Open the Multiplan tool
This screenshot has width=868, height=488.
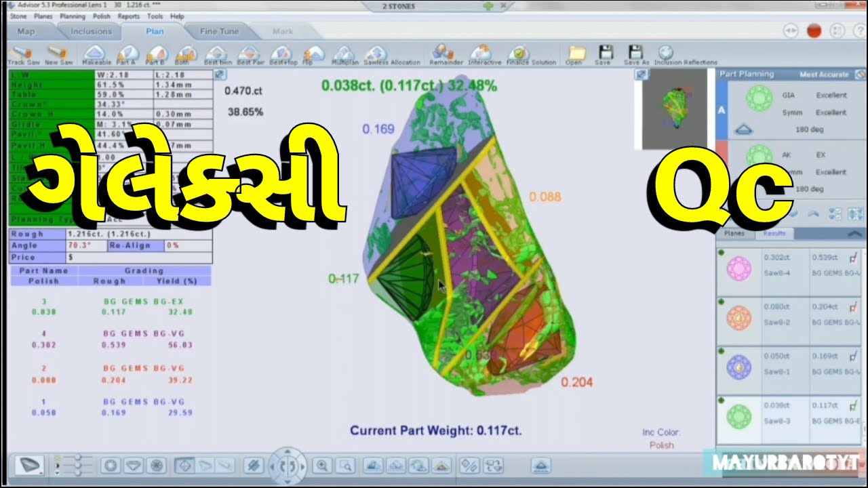pos(345,56)
